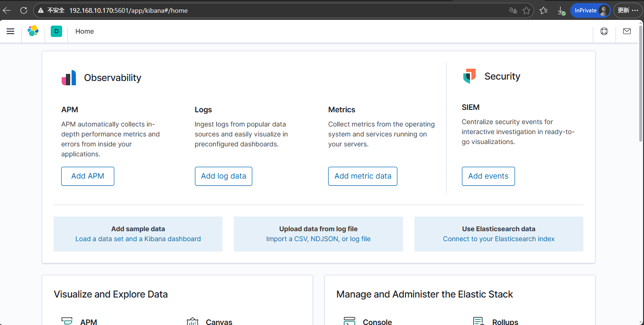Viewport: 644px width, 325px height.
Task: Click Use Elasticsearch data title
Action: [x=499, y=229]
